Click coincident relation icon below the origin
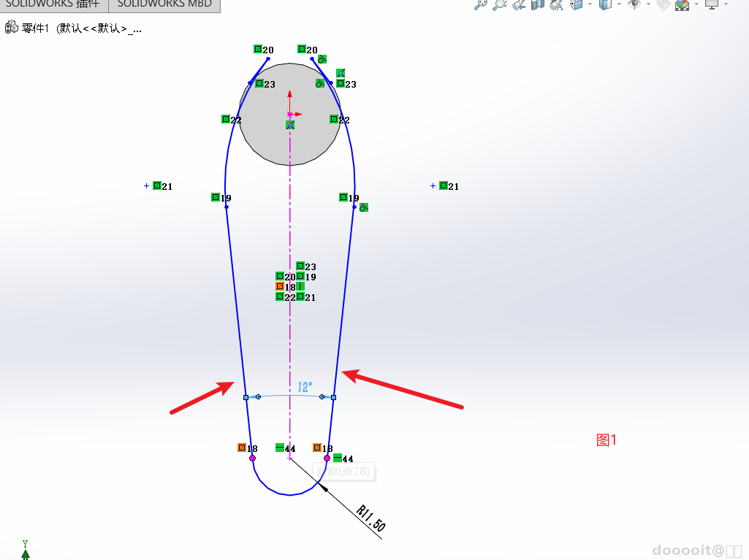Screen dimensions: 749x560 290,125
